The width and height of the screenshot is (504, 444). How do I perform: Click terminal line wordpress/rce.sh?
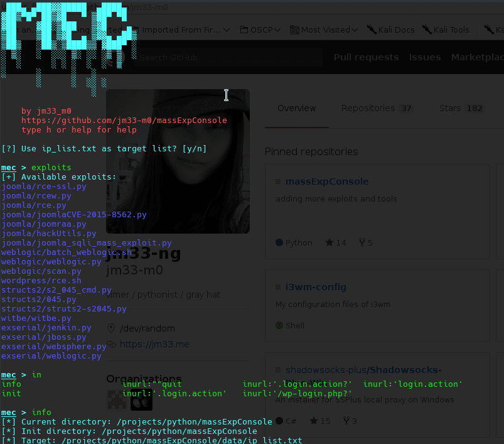click(x=41, y=281)
